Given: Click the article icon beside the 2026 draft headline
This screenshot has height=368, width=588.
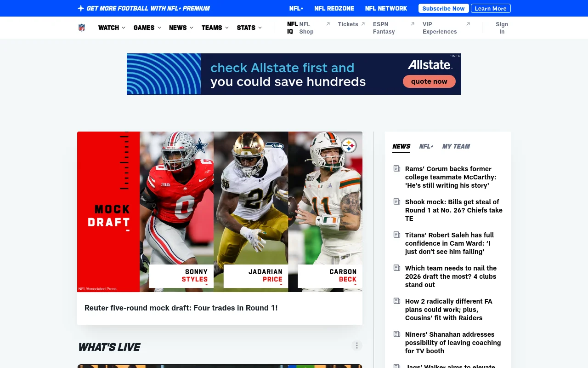Looking at the screenshot, I should (396, 268).
